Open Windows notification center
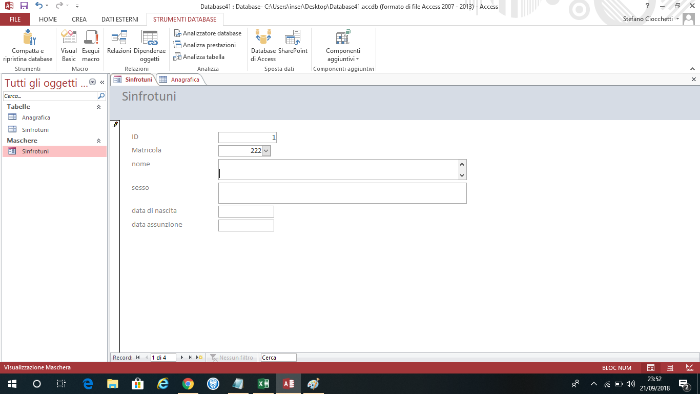Screen dimensions: 700x394 684,384
